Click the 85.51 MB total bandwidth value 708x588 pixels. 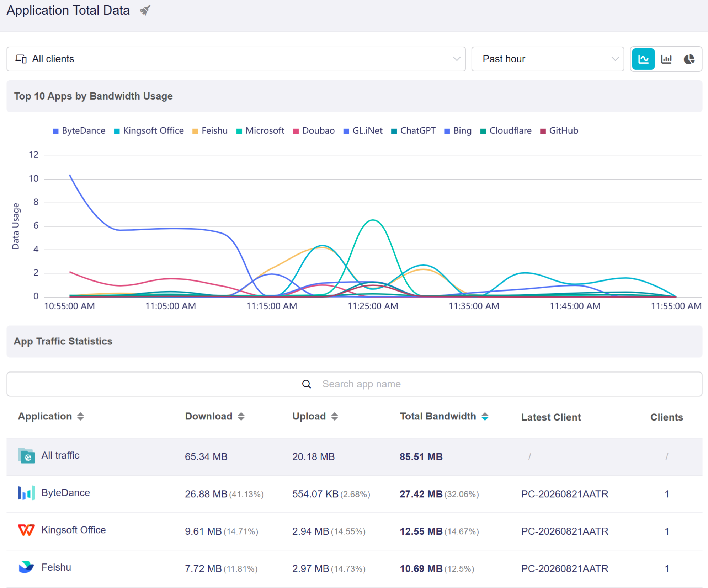(x=421, y=457)
